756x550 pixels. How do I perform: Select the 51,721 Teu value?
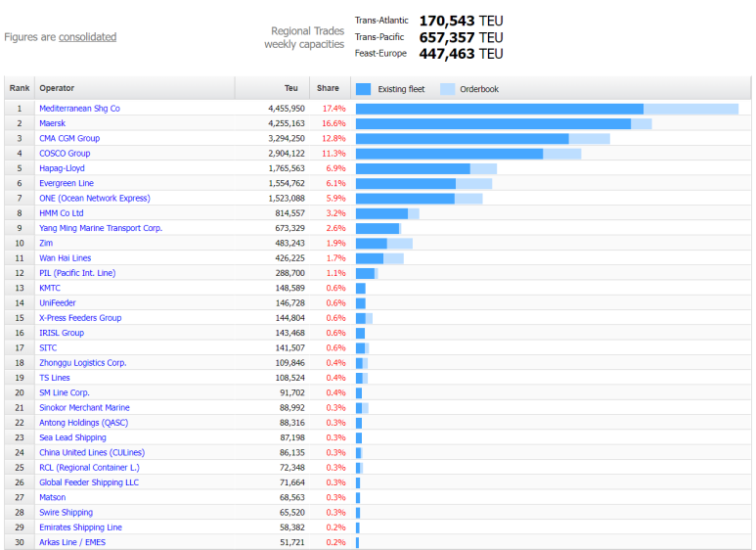tap(292, 542)
